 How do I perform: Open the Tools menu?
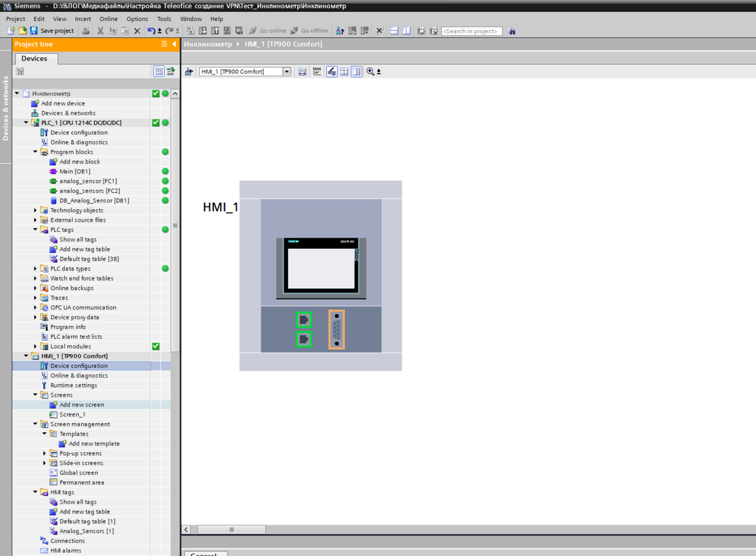[x=164, y=19]
